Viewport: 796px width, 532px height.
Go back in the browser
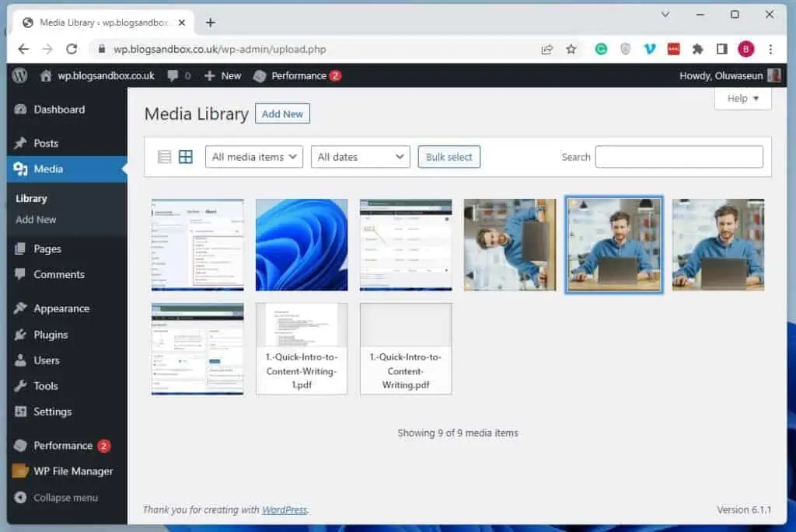(23, 49)
